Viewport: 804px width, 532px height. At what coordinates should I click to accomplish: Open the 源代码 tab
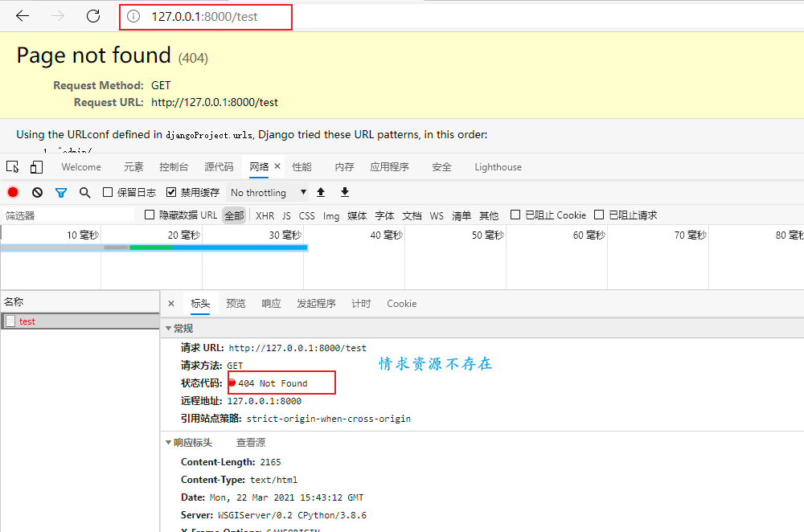(219, 167)
